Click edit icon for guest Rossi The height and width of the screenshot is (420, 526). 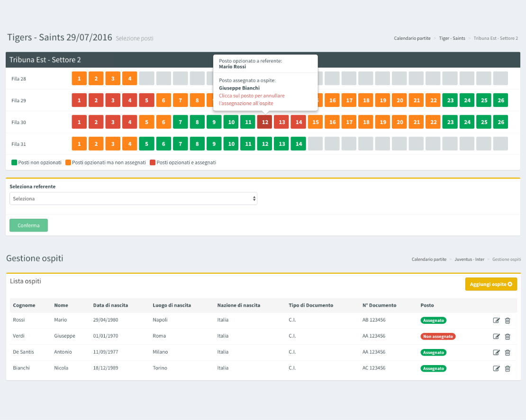click(496, 321)
